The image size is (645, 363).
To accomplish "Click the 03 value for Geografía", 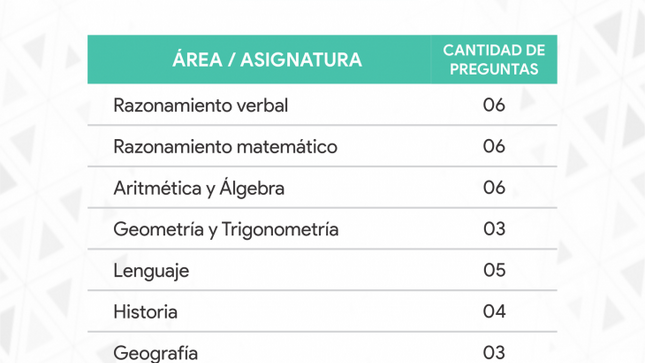I will [x=494, y=353].
